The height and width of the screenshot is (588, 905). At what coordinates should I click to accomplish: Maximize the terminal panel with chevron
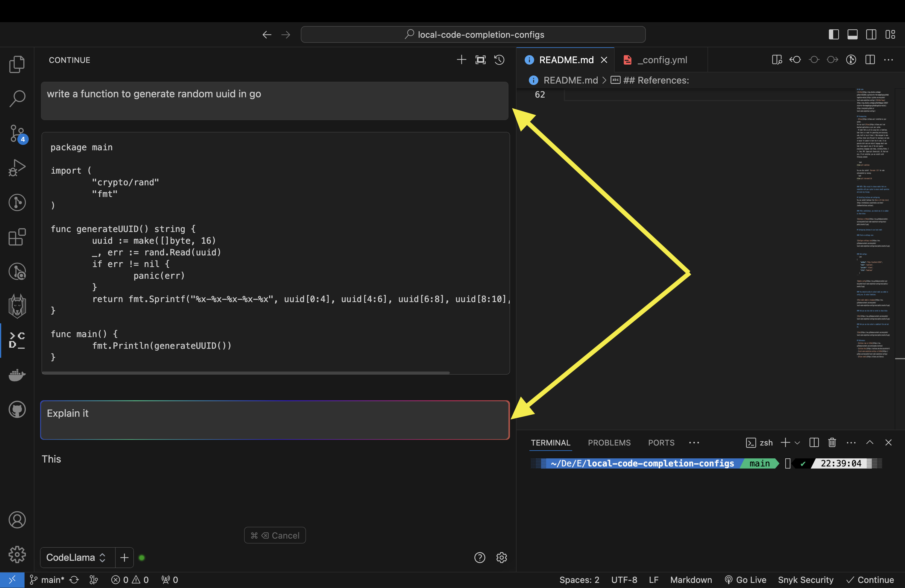point(870,442)
